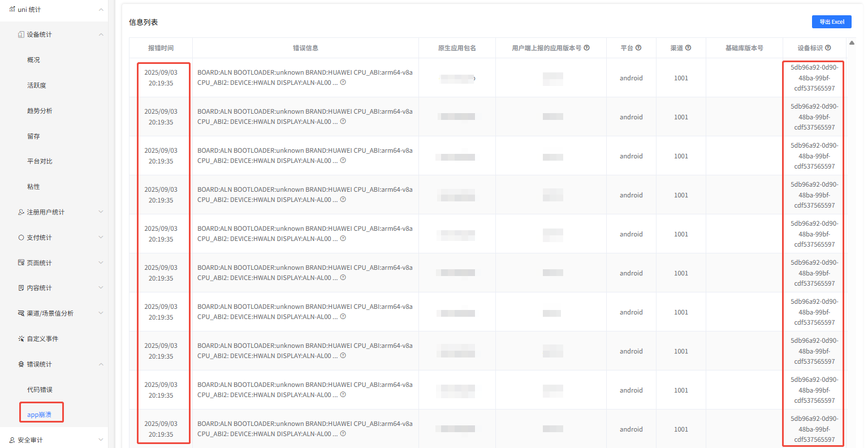The height and width of the screenshot is (448, 868).
Task: Click the 支付统计 circle icon
Action: coord(21,238)
